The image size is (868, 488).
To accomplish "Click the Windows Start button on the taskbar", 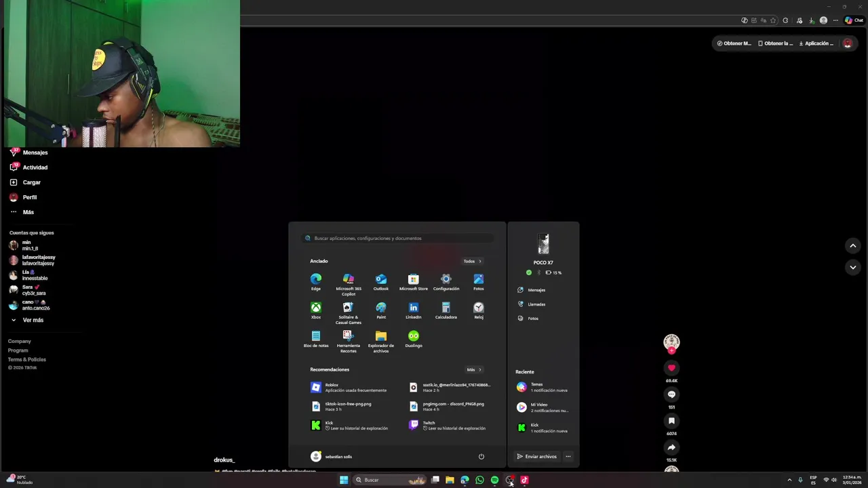I will click(x=344, y=480).
